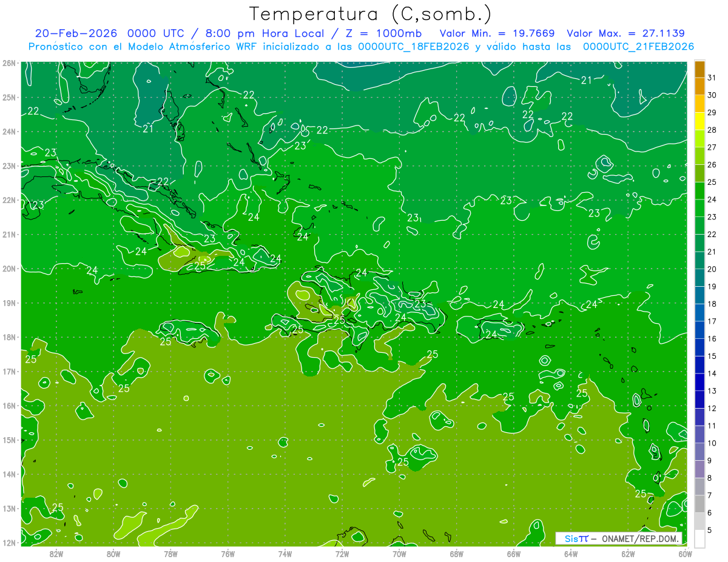
Task: Click the 15N latitude axis label
Action: [x=9, y=440]
